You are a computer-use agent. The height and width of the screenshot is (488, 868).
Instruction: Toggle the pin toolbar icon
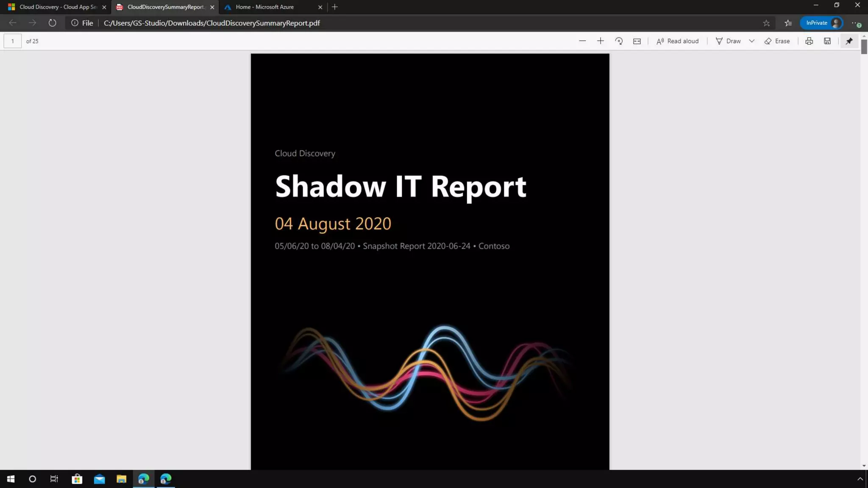849,41
